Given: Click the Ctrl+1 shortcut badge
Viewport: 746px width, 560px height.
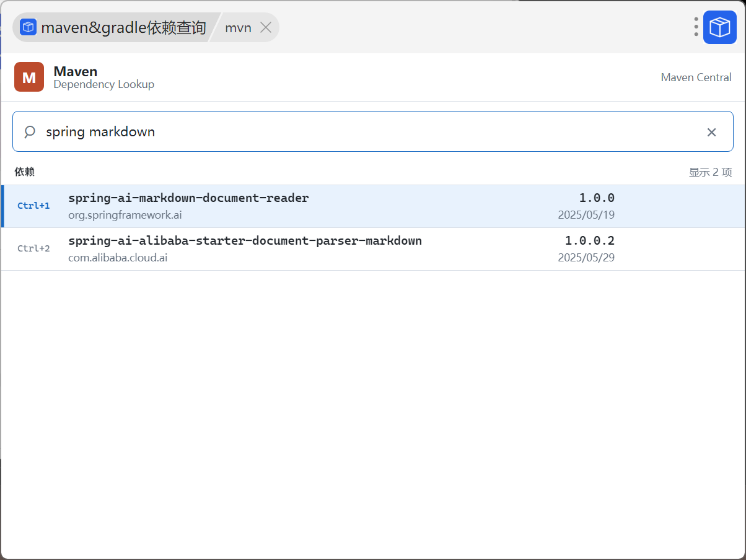Looking at the screenshot, I should coord(33,206).
